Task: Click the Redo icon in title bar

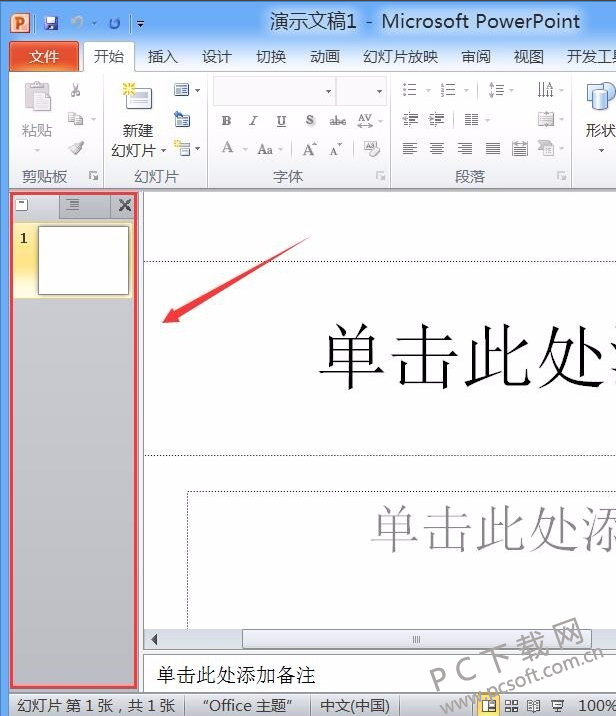Action: tap(114, 23)
